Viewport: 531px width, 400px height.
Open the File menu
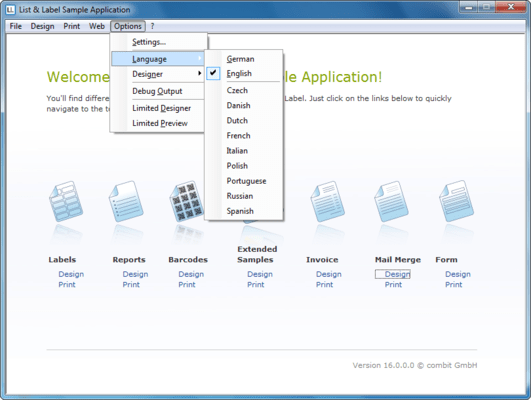tap(16, 26)
